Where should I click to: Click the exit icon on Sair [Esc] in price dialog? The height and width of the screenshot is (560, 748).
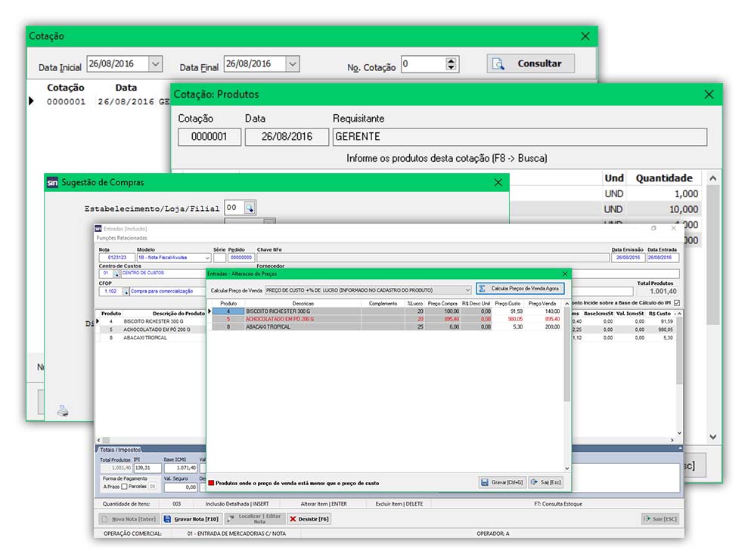[x=534, y=482]
